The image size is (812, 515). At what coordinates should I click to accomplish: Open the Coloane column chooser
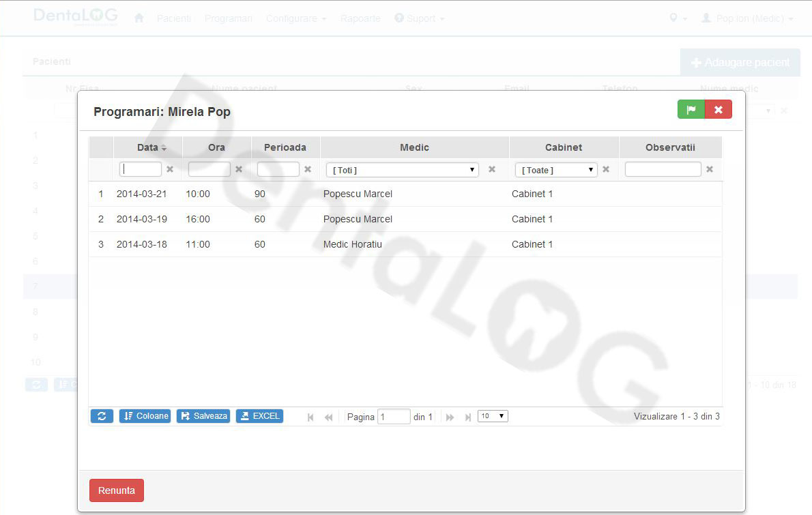(145, 416)
